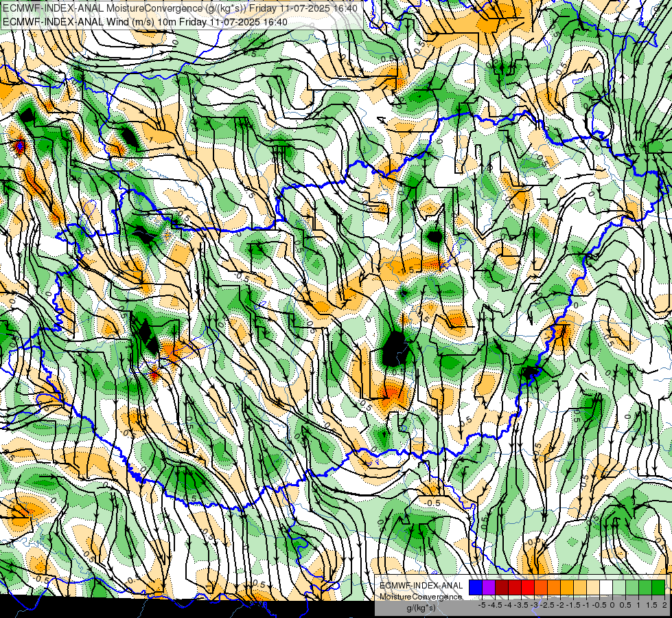Click the blue legend color swatch
Image resolution: width=672 pixels, height=618 pixels.
pyautogui.click(x=476, y=587)
